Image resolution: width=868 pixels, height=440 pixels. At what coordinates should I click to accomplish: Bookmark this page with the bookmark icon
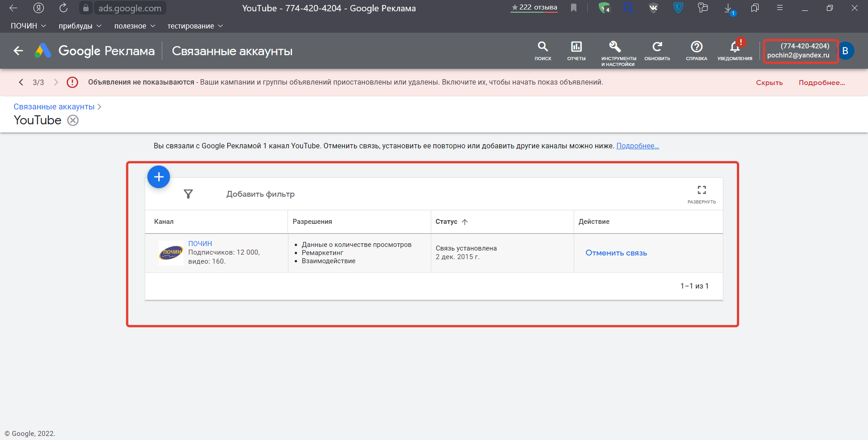574,8
